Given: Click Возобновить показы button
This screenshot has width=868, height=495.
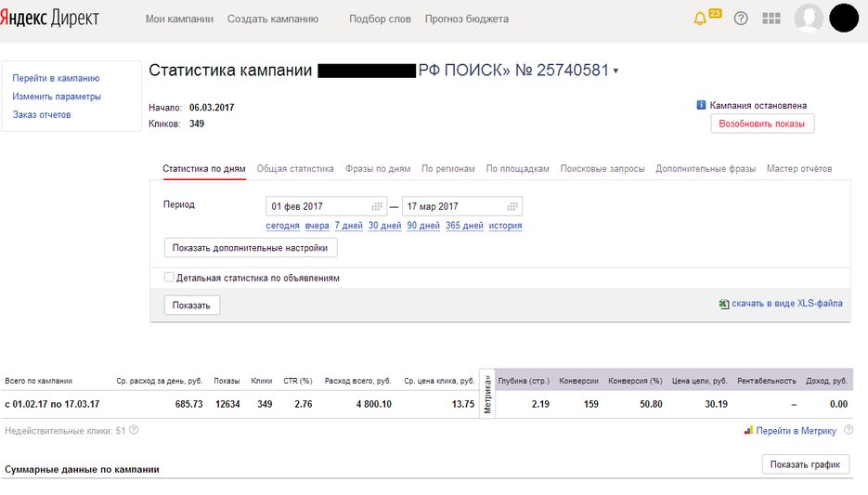Looking at the screenshot, I should click(x=762, y=124).
